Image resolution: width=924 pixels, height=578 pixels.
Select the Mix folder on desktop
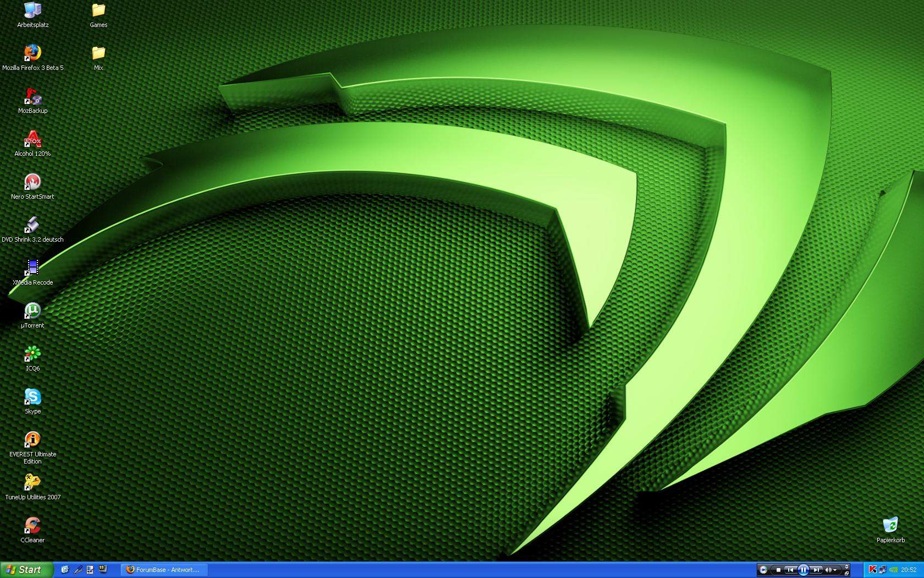tap(98, 58)
